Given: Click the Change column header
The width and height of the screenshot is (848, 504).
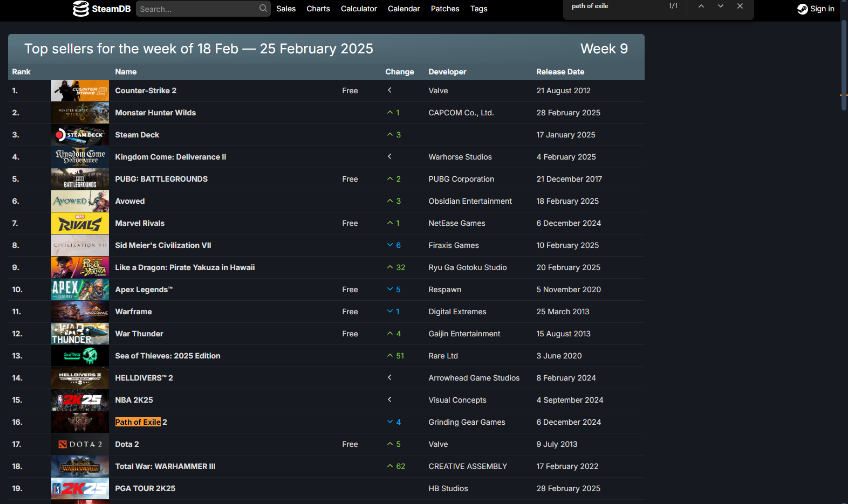Looking at the screenshot, I should pyautogui.click(x=400, y=72).
